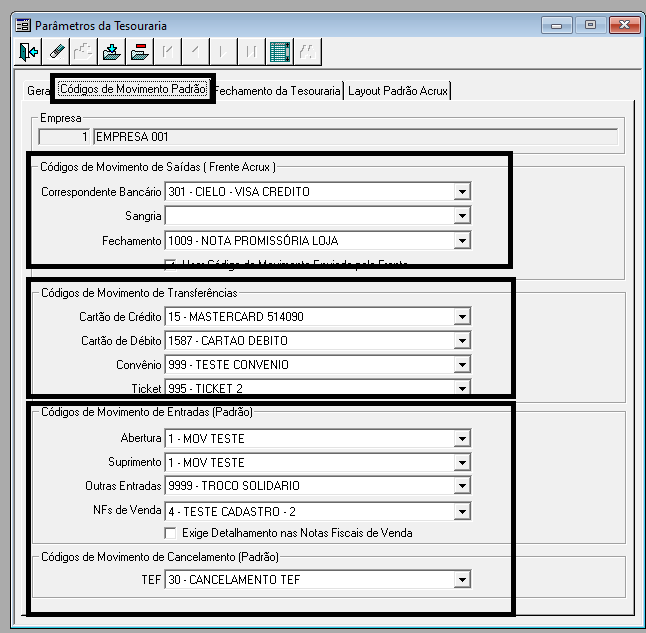The image size is (646, 633).
Task: Open the Convênio dropdown list
Action: [462, 365]
